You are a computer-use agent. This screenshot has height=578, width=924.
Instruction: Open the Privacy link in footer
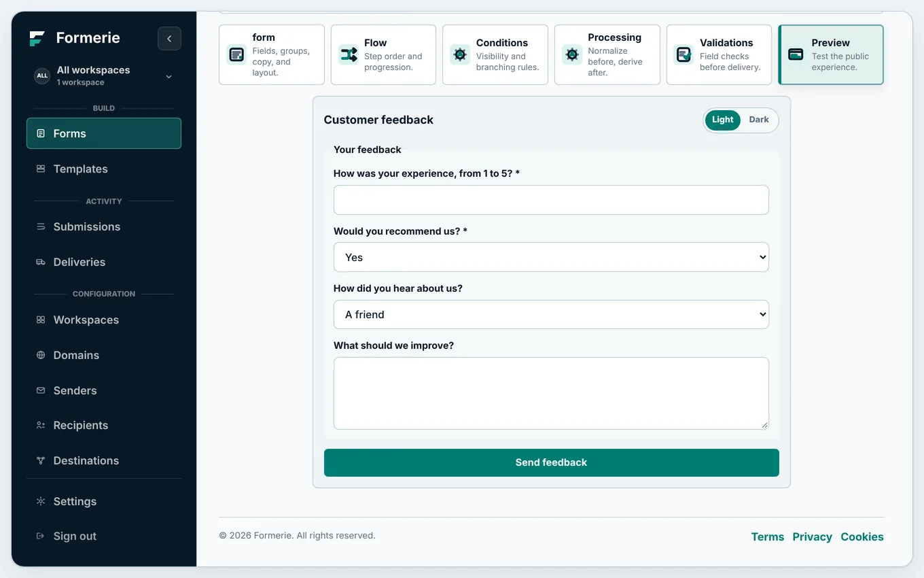[x=812, y=537]
